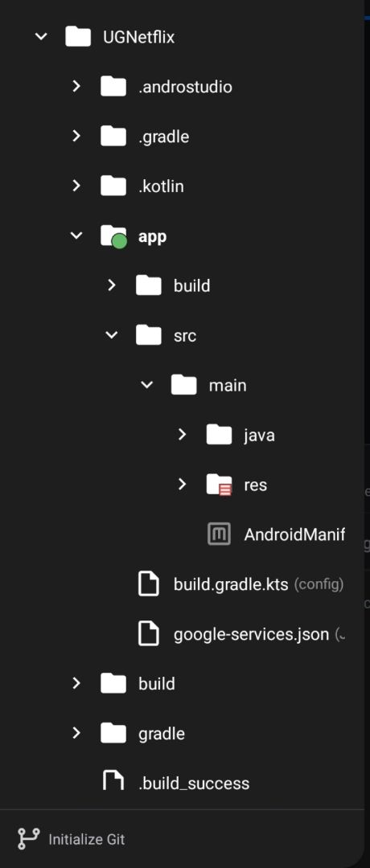Click the java folder icon
The height and width of the screenshot is (868, 370).
[x=219, y=435]
